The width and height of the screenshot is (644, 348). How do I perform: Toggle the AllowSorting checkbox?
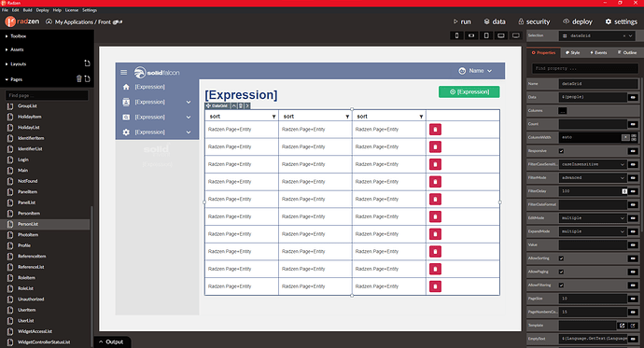(x=562, y=258)
